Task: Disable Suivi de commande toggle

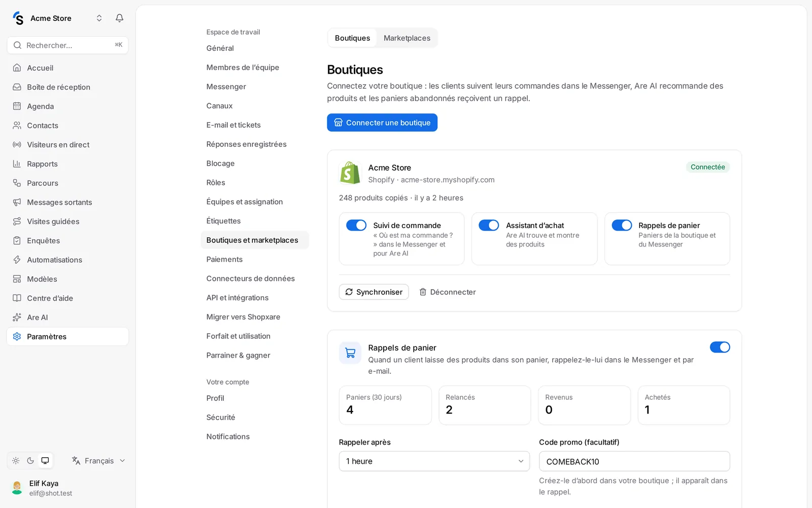Action: click(356, 225)
